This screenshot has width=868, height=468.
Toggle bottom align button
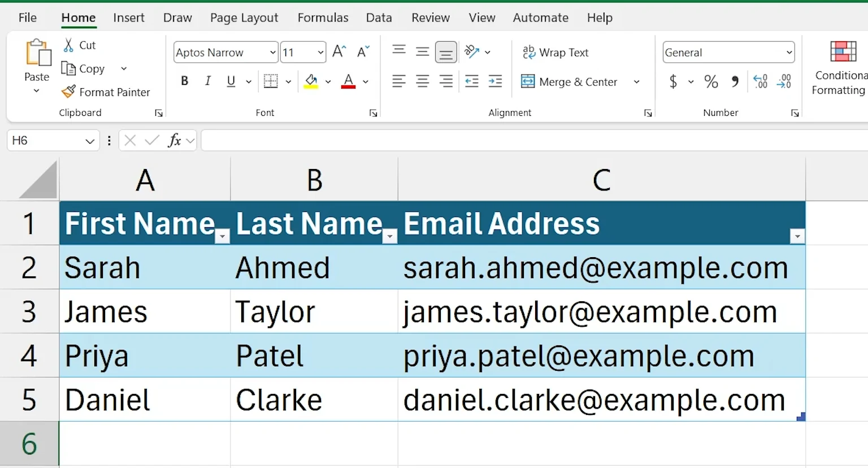pyautogui.click(x=446, y=53)
